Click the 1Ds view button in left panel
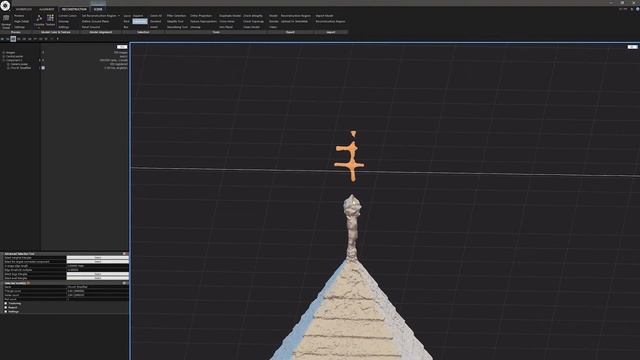The width and height of the screenshot is (640, 360). 122,47
